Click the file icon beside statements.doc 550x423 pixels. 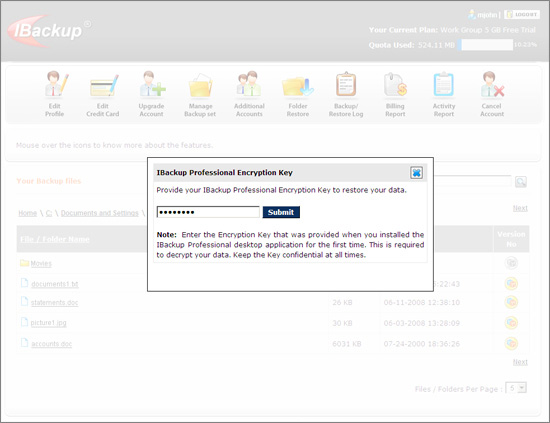point(24,301)
